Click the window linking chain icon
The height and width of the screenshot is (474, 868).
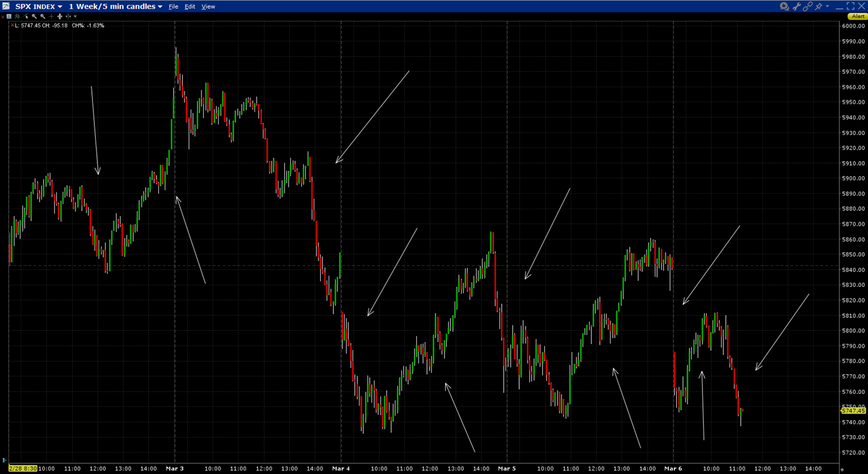808,7
